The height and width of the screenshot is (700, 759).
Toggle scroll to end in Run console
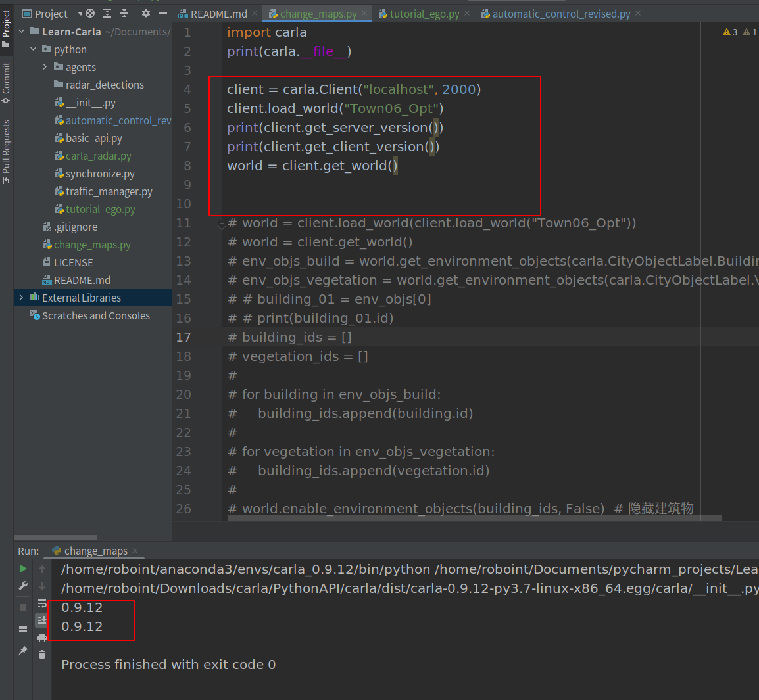[42, 620]
